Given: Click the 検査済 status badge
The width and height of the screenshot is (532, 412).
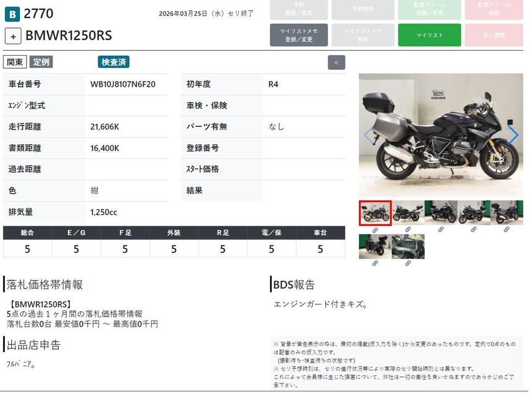Looking at the screenshot, I should (114, 62).
